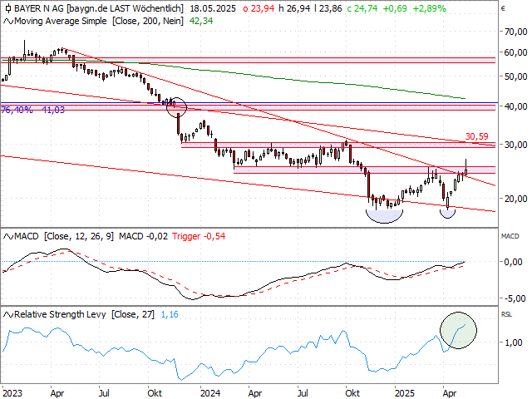Click the small rounded bottom marker at April low
532x399 pixels.
(x=447, y=214)
